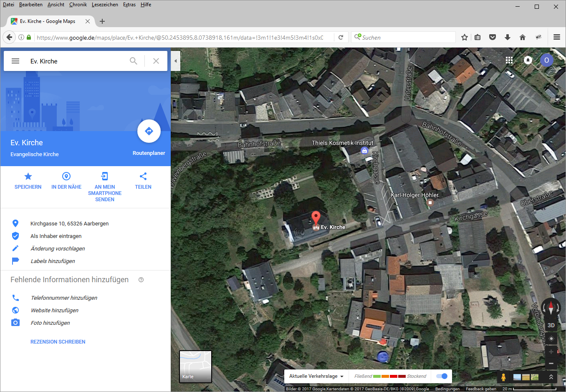Open the Bearbeiten menu
Image resolution: width=566 pixels, height=392 pixels.
point(30,5)
